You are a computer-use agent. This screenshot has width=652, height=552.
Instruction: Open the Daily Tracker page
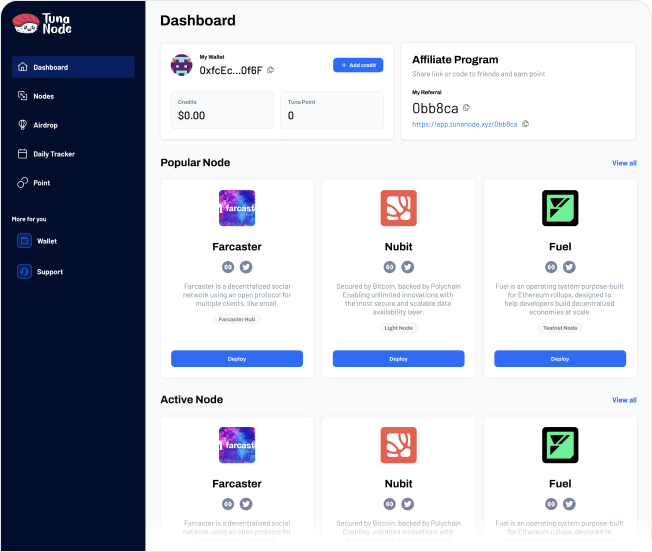pos(53,154)
